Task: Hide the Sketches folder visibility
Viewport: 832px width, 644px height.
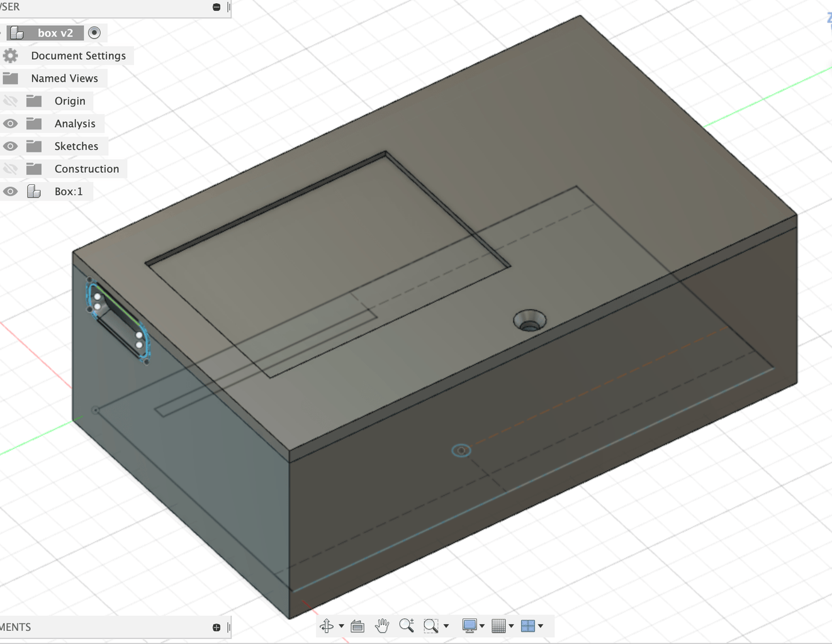Action: (10, 147)
